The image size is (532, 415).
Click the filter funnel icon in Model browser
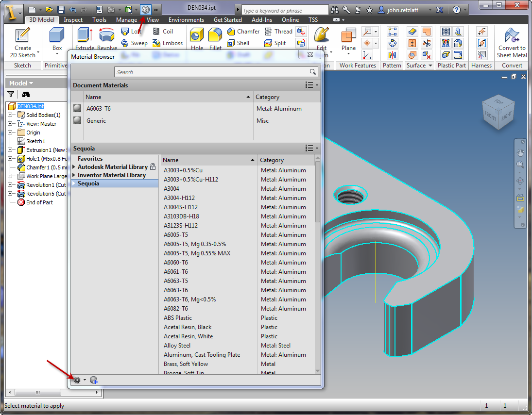point(11,94)
